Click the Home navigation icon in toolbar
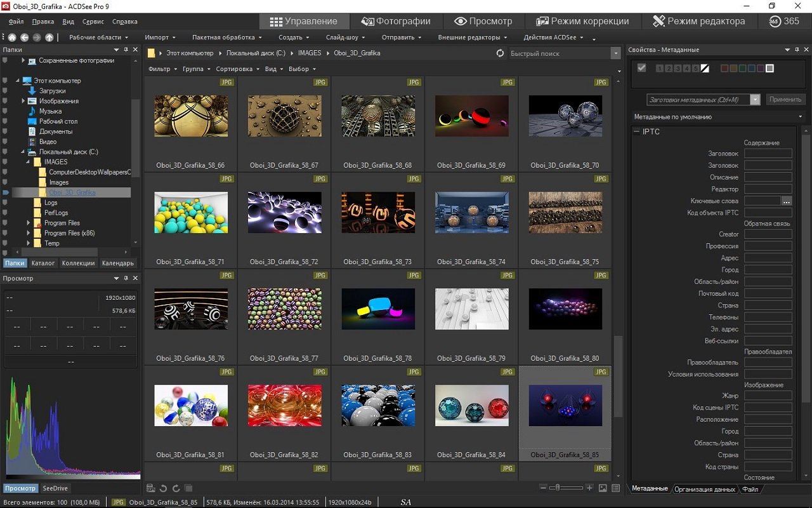This screenshot has height=508, width=812. (11, 37)
